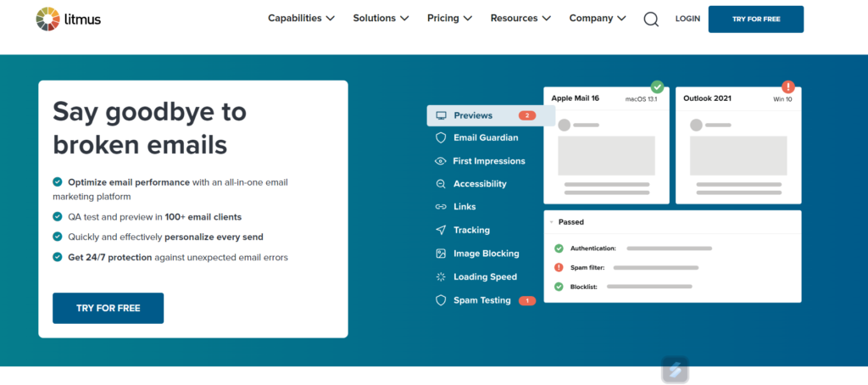The width and height of the screenshot is (868, 385).
Task: Select the Previews menu item
Action: (x=491, y=116)
